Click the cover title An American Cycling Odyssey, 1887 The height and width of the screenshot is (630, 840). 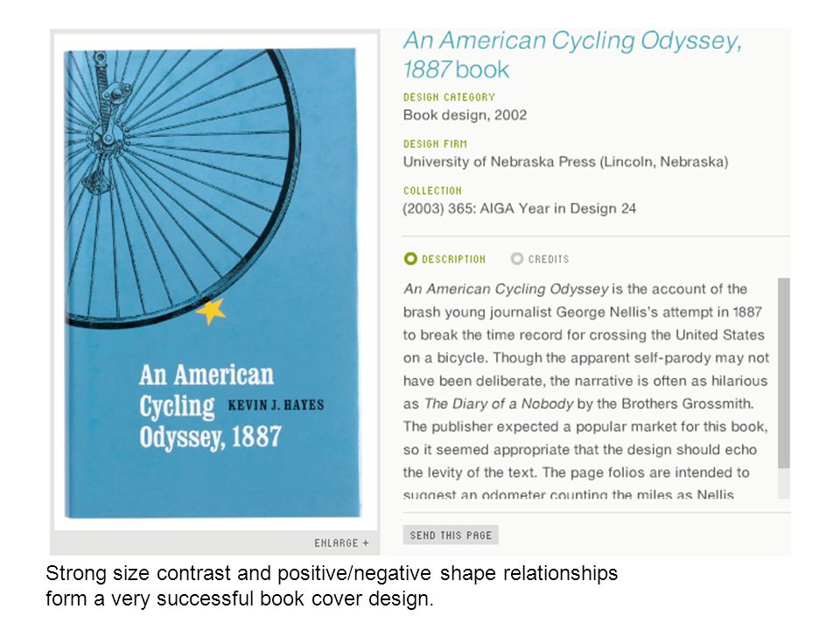(210, 406)
